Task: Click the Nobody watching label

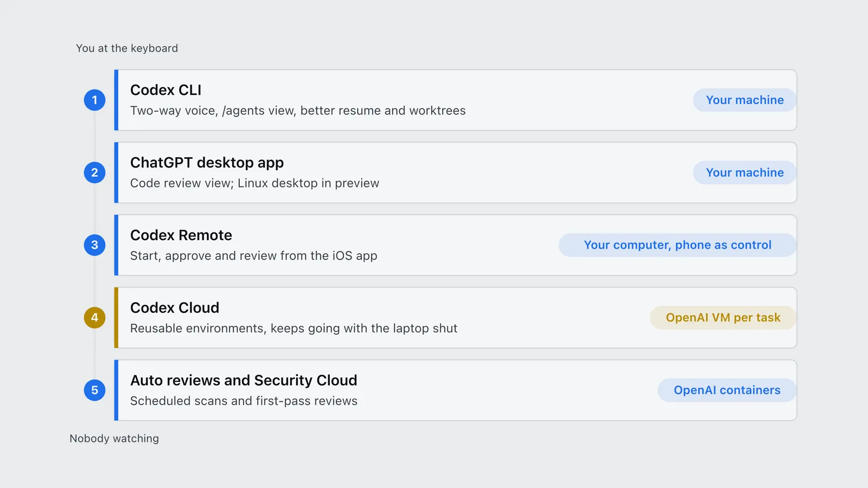Action: click(114, 439)
